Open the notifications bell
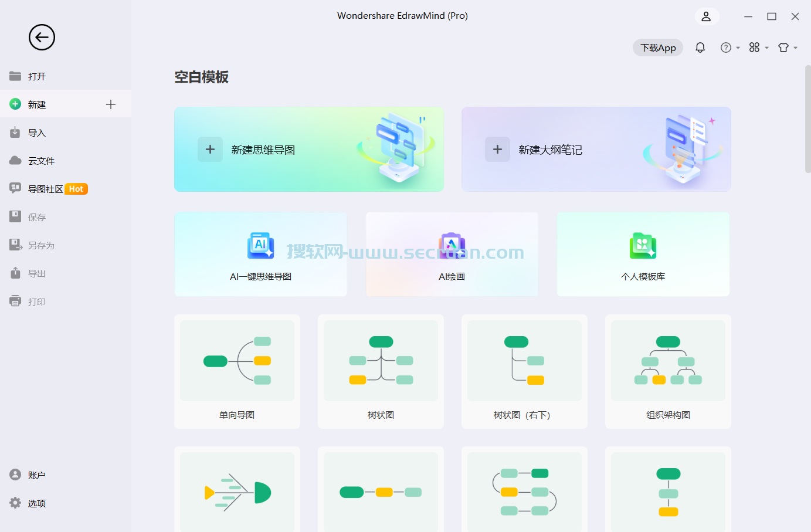This screenshot has height=532, width=811. pyautogui.click(x=700, y=48)
